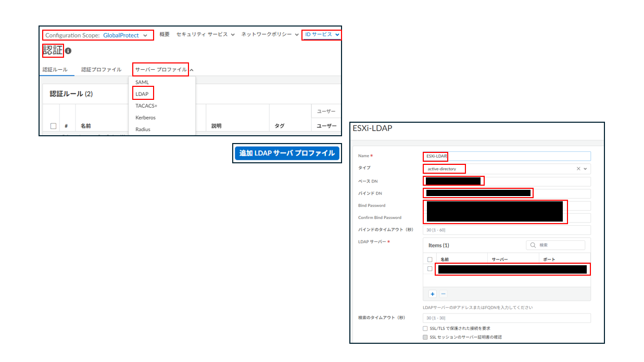The width and height of the screenshot is (644, 362).
Task: Switch to the 認証プロファイル tab
Action: 101,70
